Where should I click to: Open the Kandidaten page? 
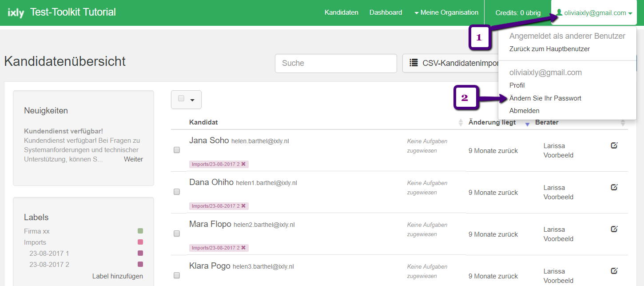click(342, 12)
